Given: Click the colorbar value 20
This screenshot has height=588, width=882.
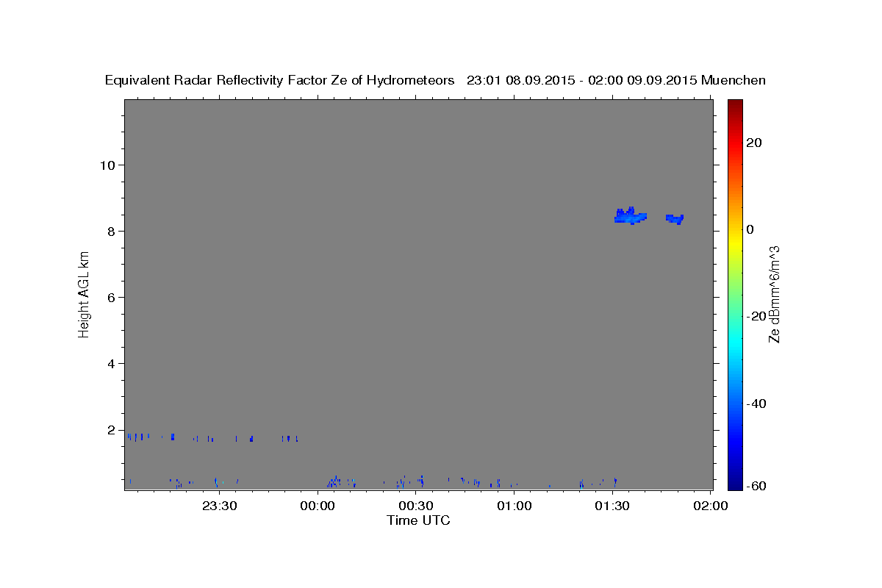Looking at the screenshot, I should tap(754, 143).
